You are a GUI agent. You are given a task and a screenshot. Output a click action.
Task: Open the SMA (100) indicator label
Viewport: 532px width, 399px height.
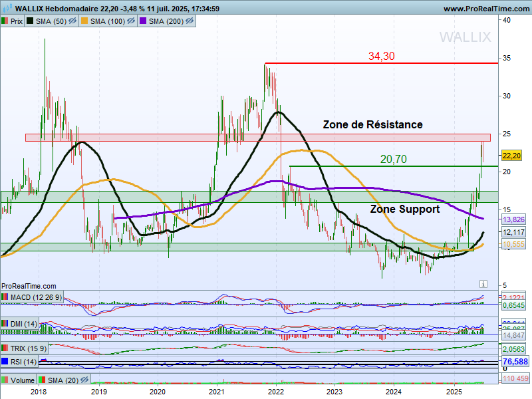tap(108, 21)
